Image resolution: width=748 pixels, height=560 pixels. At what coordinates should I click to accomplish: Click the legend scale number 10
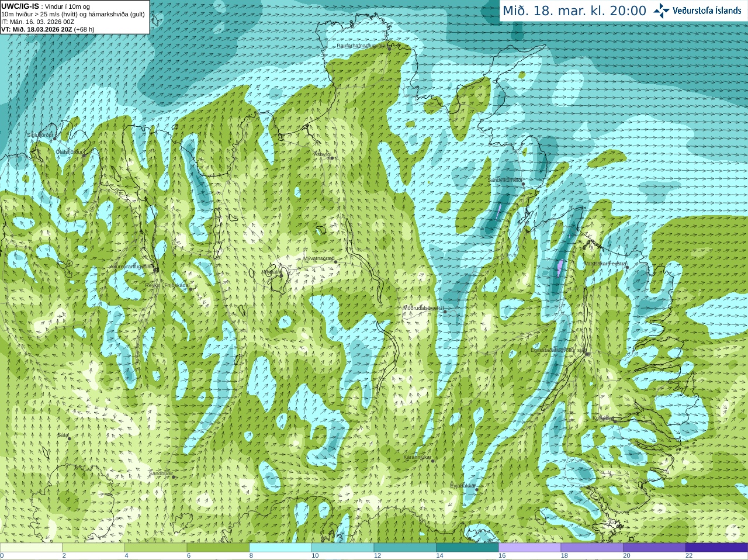[315, 556]
